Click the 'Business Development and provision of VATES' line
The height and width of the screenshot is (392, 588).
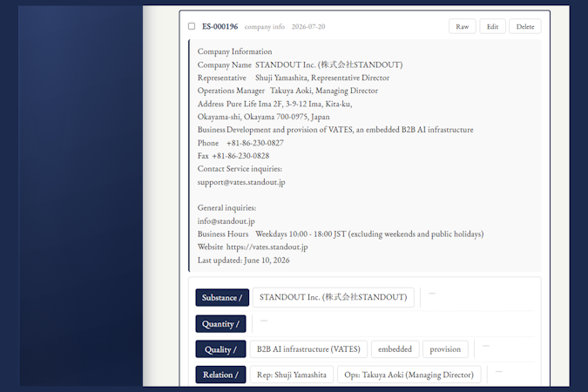coord(335,130)
